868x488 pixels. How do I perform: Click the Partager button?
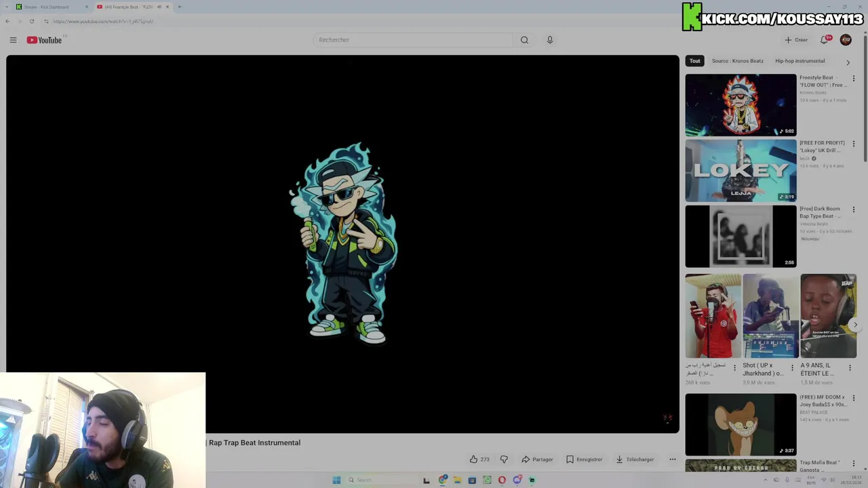tap(537, 460)
